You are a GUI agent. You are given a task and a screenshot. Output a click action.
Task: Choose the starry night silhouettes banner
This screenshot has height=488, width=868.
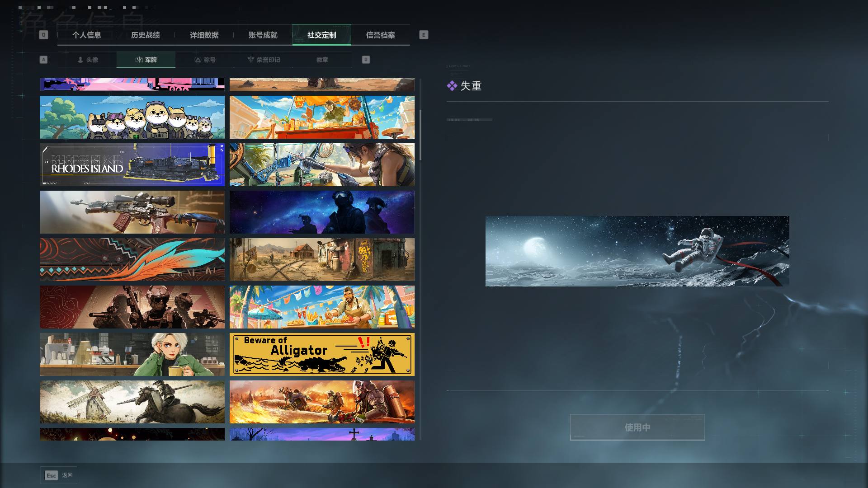tap(322, 212)
